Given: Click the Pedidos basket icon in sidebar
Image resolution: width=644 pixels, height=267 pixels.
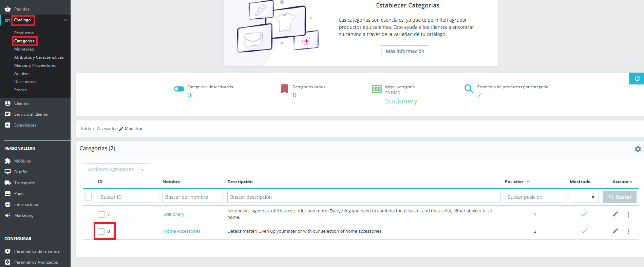Looking at the screenshot, I should click(7, 9).
